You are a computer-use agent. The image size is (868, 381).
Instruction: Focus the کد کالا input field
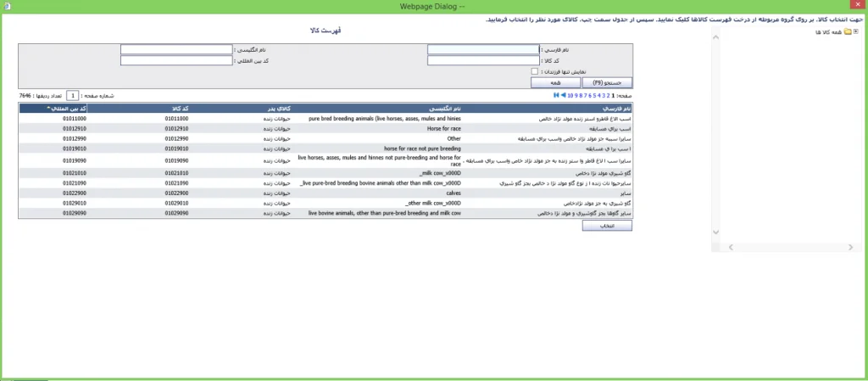point(483,60)
